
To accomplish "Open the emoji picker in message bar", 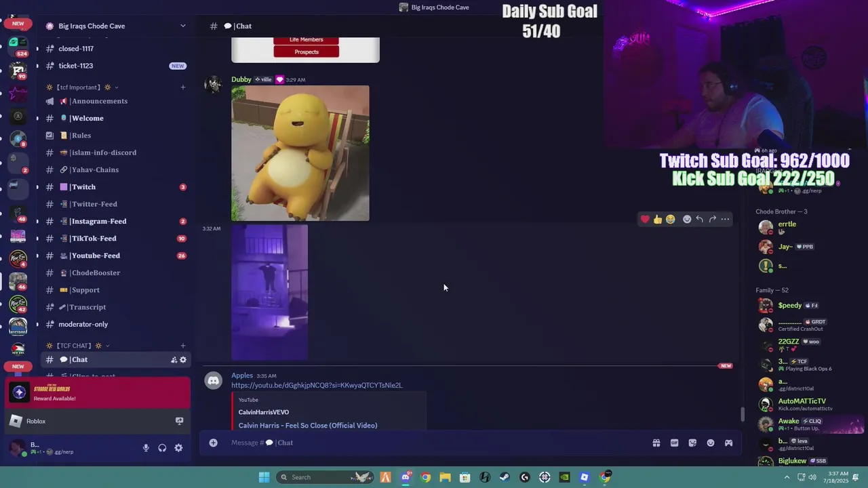I will 711,443.
